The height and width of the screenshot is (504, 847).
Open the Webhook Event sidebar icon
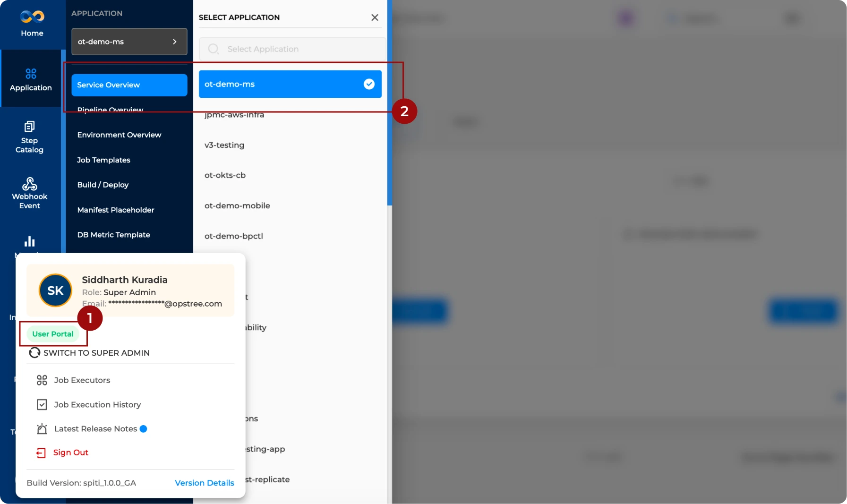30,184
